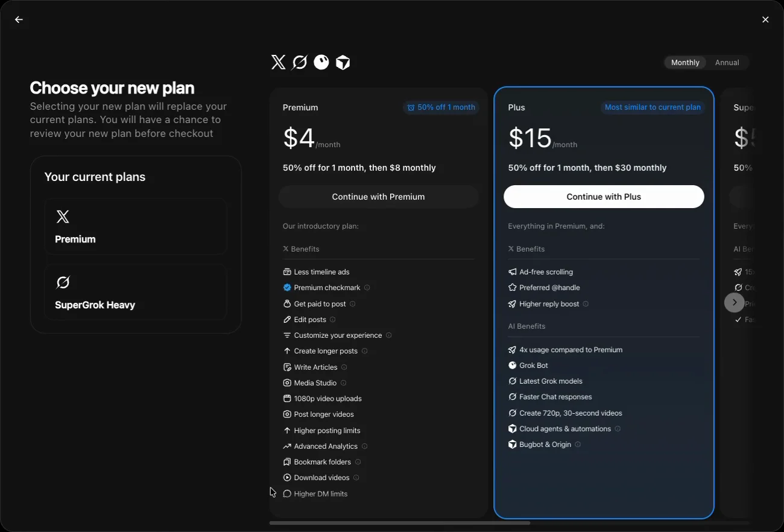This screenshot has height=532, width=784.
Task: Click the X logo above the plans
Action: pyautogui.click(x=278, y=62)
